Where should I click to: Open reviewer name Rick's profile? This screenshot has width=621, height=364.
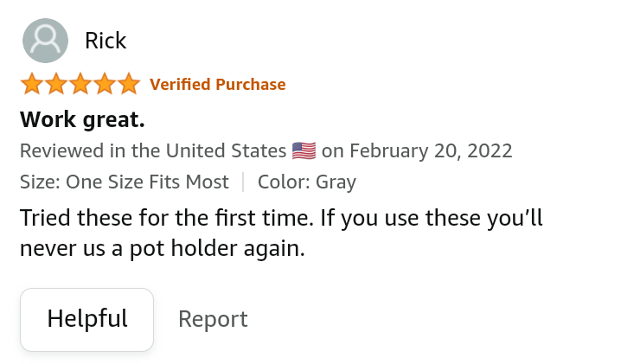pos(106,41)
